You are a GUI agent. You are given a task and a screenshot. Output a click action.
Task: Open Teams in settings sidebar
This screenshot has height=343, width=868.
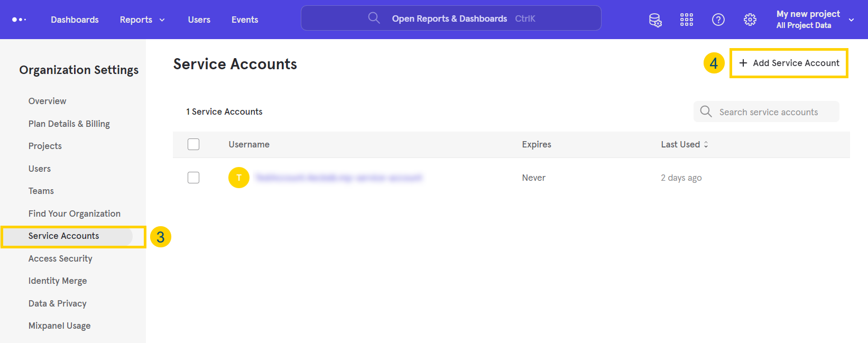[41, 191]
